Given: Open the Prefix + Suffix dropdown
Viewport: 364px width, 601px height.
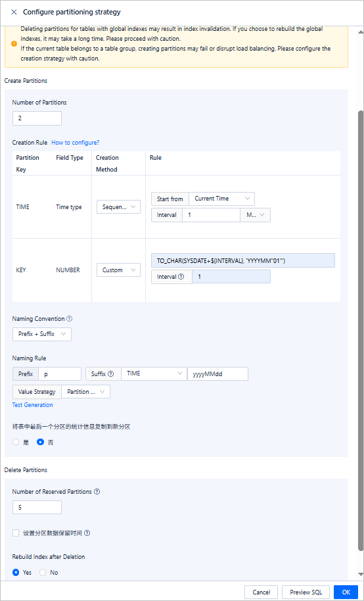Looking at the screenshot, I should pyautogui.click(x=42, y=334).
